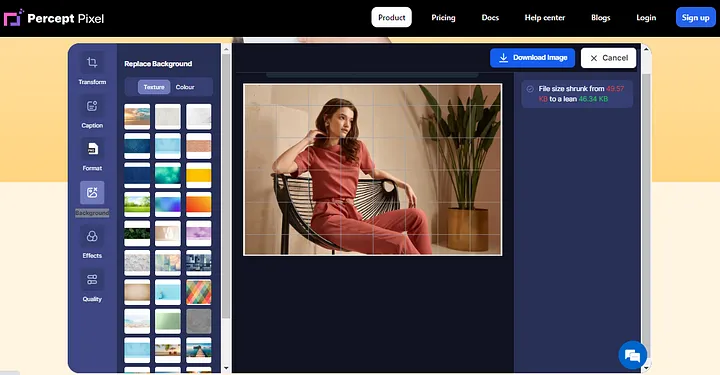Click the Download Image button
The height and width of the screenshot is (375, 720).
pos(532,58)
